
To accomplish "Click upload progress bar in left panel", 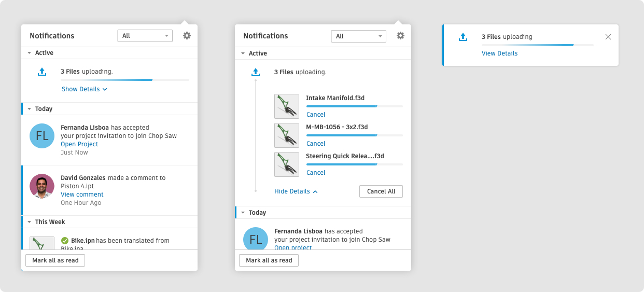I will pos(125,80).
